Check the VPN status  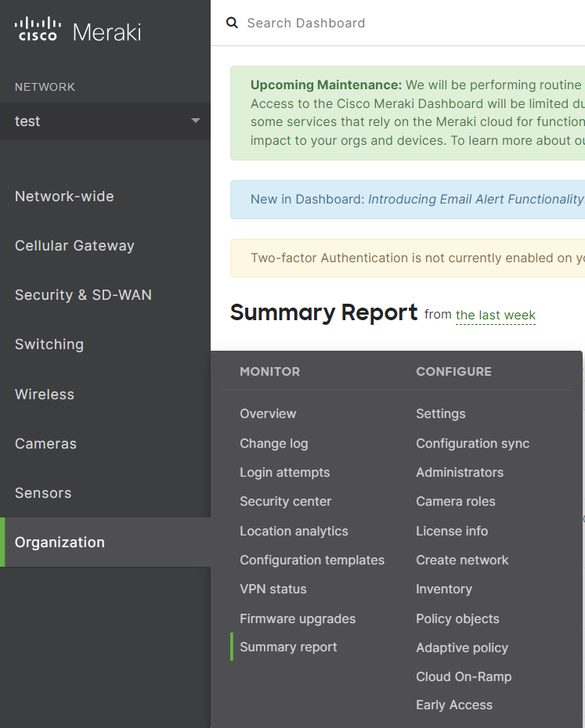tap(273, 589)
